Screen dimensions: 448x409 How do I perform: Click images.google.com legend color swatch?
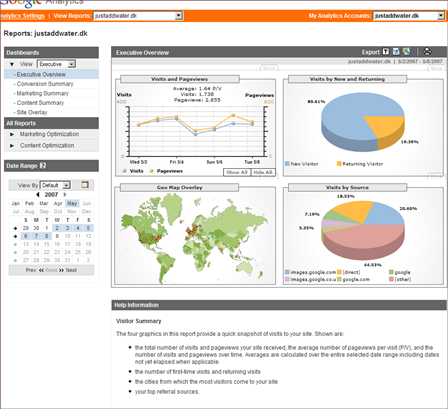pos(287,272)
